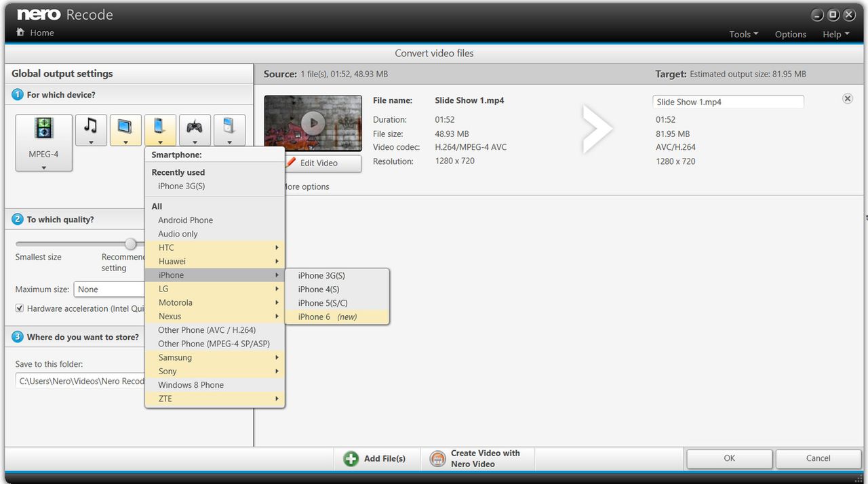The width and height of the screenshot is (868, 484).
Task: Open dropdown arrow under game controller icon
Action: click(x=195, y=142)
